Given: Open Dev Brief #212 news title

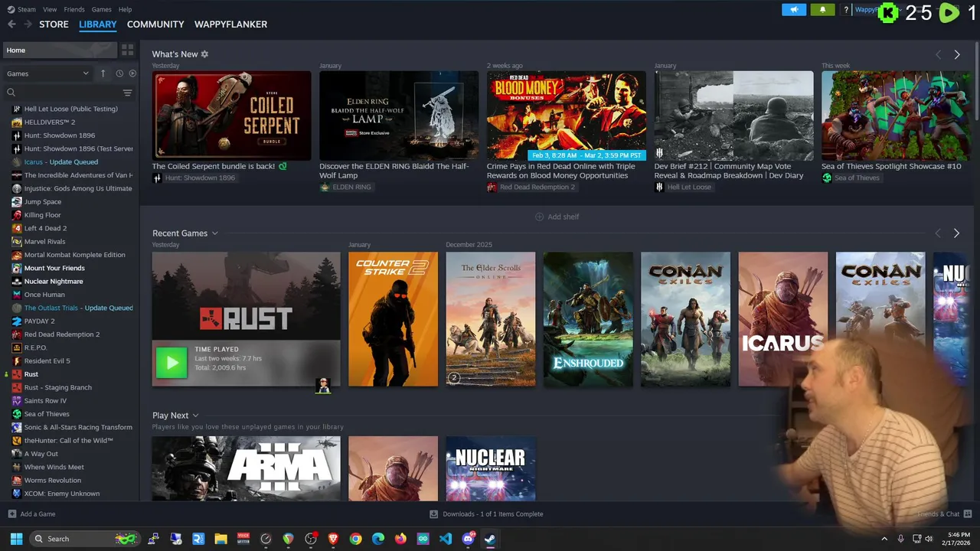Looking at the screenshot, I should pyautogui.click(x=729, y=171).
